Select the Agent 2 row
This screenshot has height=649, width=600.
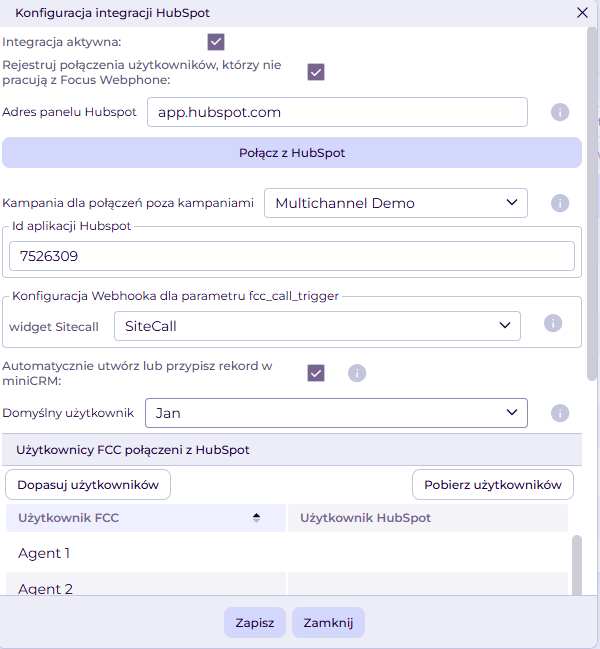pyautogui.click(x=287, y=584)
